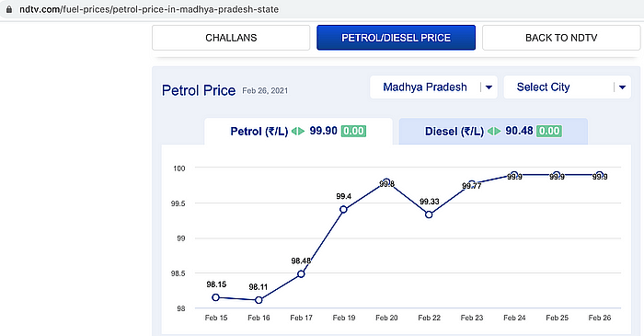
Task: Click the green arrows beside Diesel price
Action: [494, 131]
